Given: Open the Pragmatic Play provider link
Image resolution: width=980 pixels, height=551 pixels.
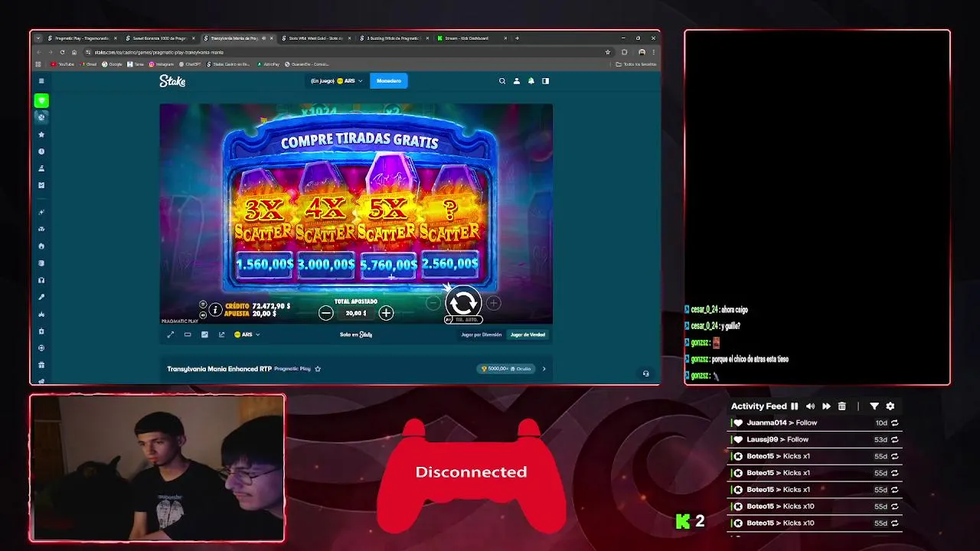Looking at the screenshot, I should point(292,369).
